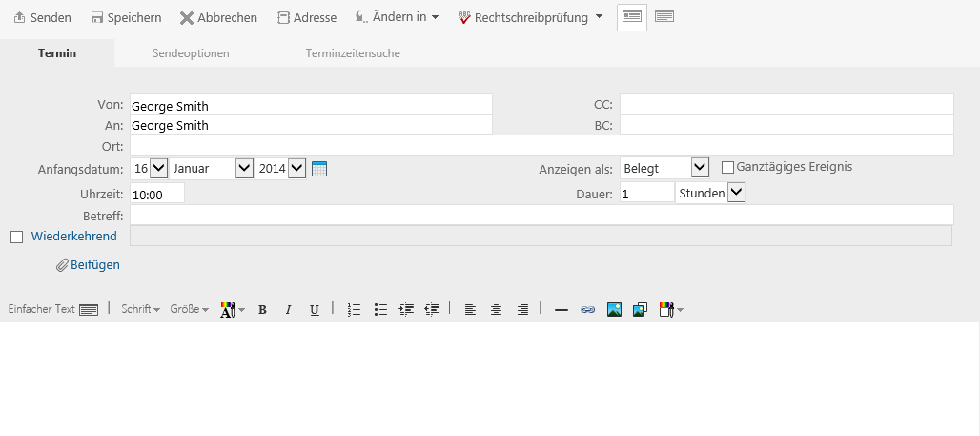Open the Stunden unit dropdown
This screenshot has height=436, width=980.
pos(710,193)
